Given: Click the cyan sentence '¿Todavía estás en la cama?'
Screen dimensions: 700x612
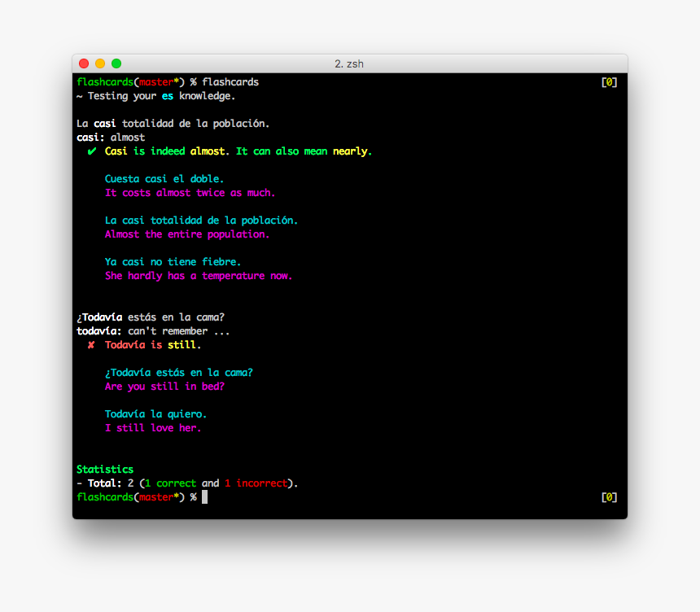Looking at the screenshot, I should [179, 373].
